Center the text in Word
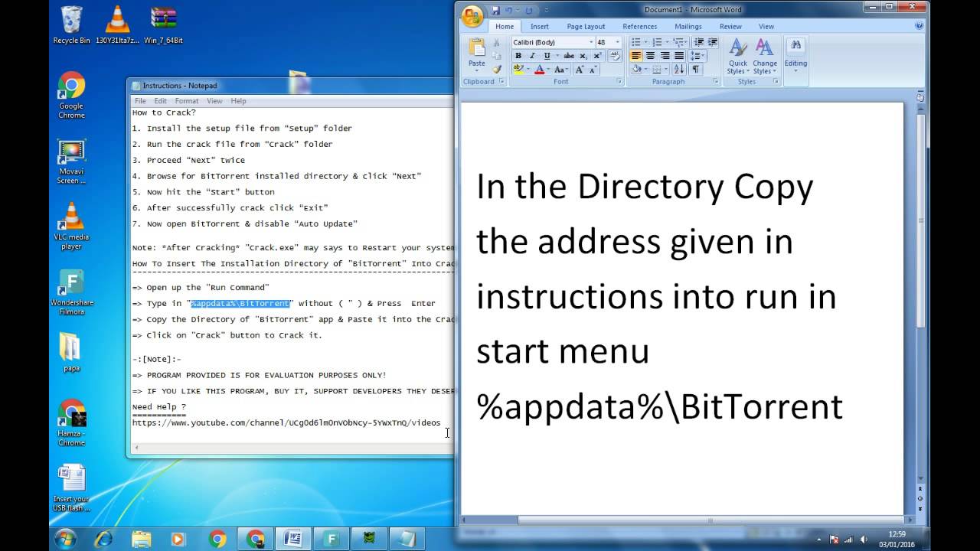980x551 pixels. pos(650,56)
